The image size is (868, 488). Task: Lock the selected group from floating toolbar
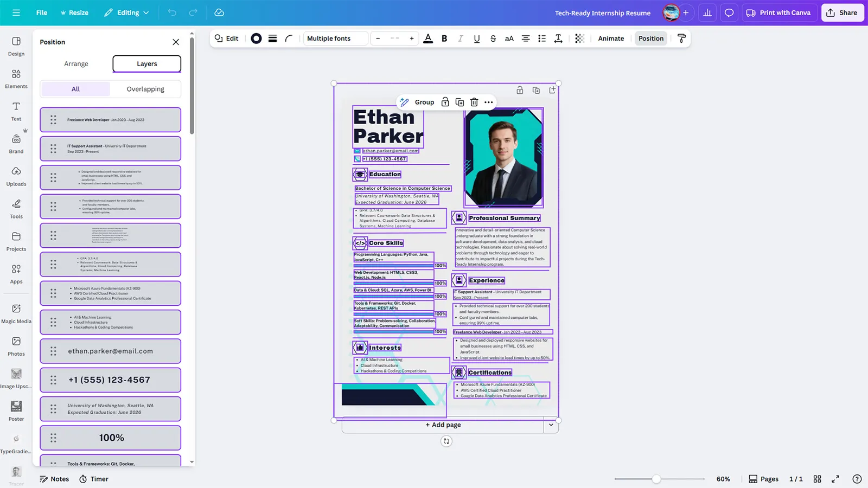(x=445, y=102)
